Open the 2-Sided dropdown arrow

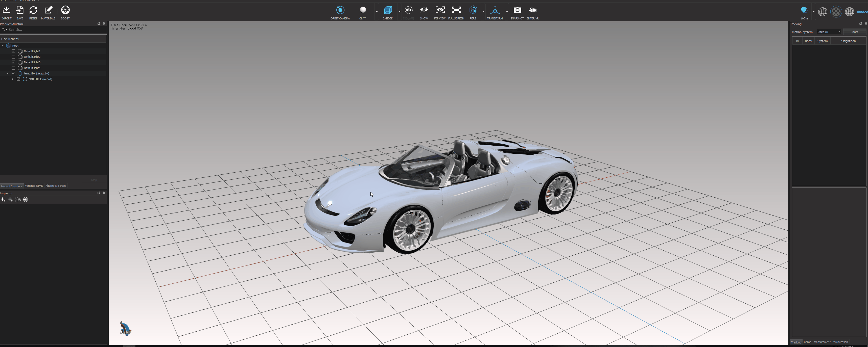399,11
